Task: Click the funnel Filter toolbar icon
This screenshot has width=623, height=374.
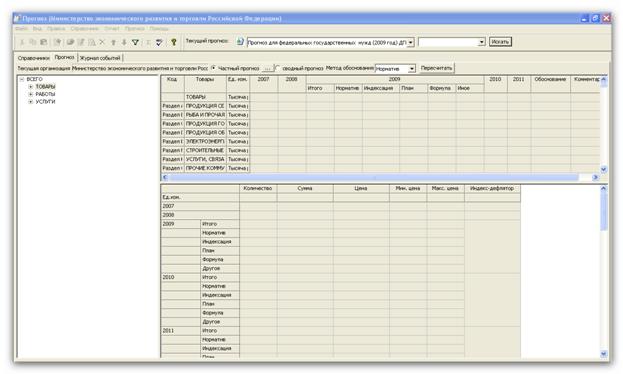Action: 135,42
